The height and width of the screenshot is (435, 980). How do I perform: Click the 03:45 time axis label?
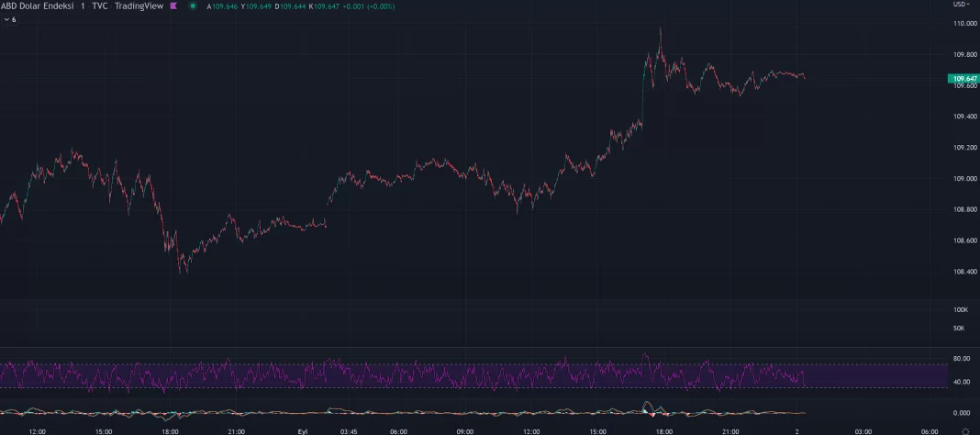pos(349,431)
